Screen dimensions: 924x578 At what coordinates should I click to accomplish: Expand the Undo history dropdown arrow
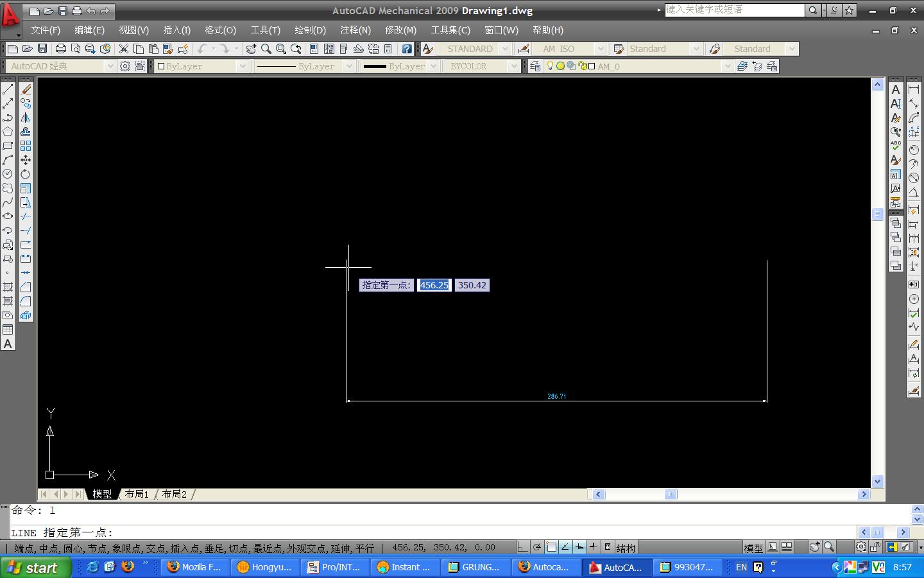(x=213, y=49)
